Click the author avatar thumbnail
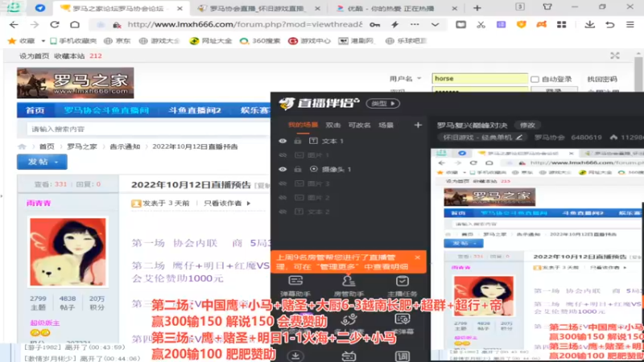Image resolution: width=644 pixels, height=362 pixels. [x=68, y=252]
